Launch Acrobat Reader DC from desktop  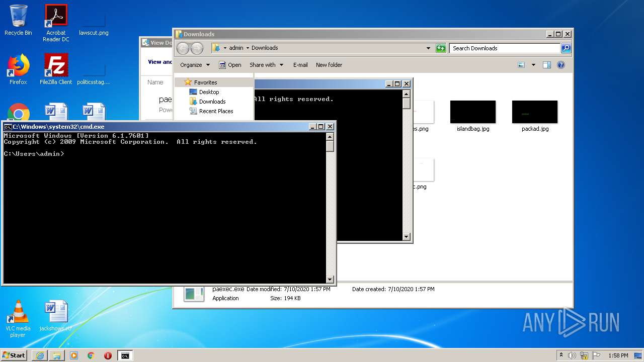56,23
